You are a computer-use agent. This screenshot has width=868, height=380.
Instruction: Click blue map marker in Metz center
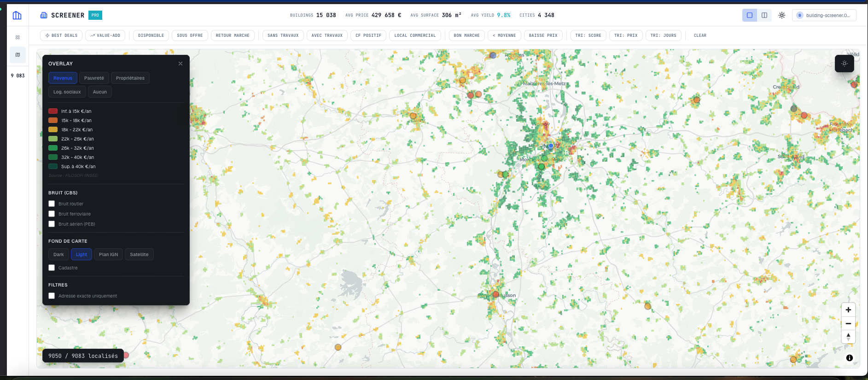pos(551,146)
